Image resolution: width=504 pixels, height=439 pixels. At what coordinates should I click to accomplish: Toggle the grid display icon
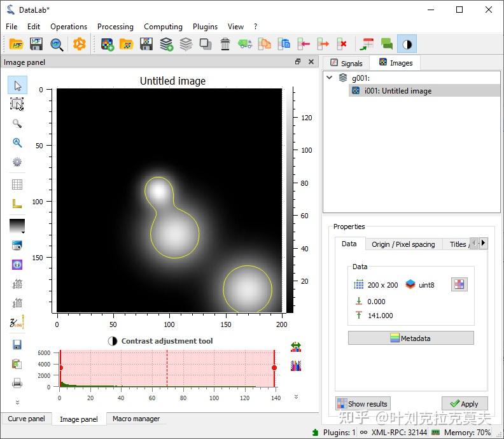[17, 185]
